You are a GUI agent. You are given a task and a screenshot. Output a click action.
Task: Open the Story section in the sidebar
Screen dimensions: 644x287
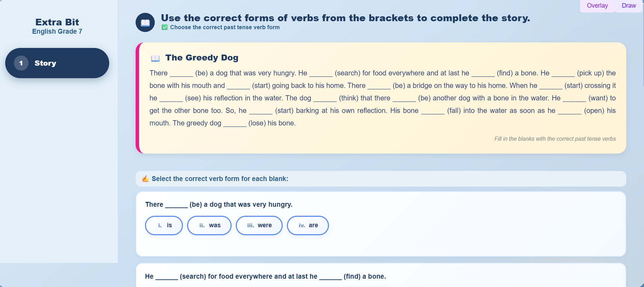click(x=57, y=63)
